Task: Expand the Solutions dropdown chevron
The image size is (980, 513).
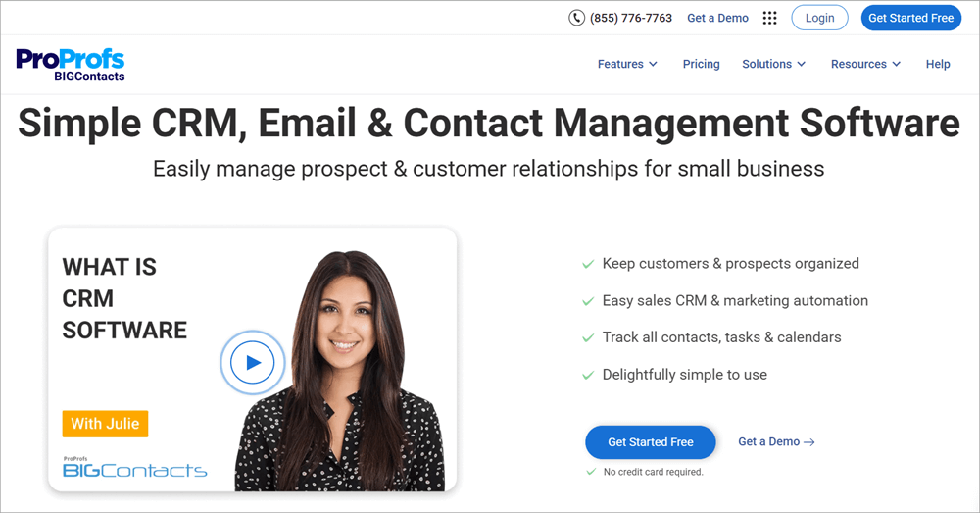Action: click(x=802, y=64)
